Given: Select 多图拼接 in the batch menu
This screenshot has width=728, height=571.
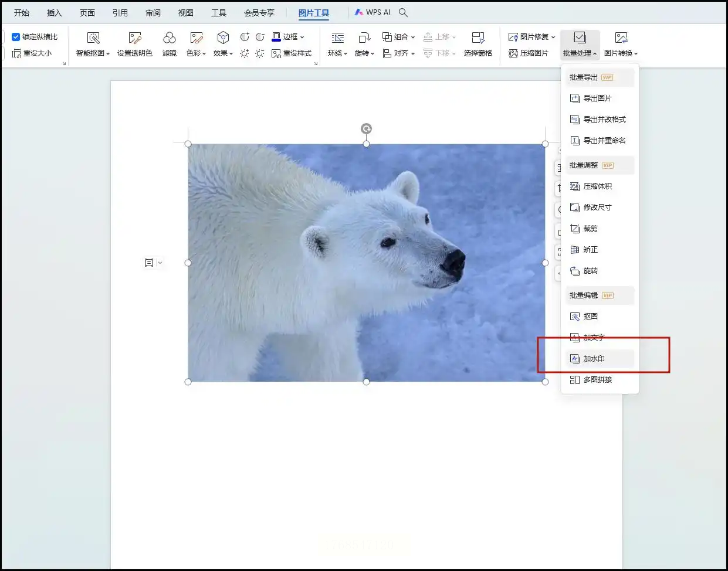Looking at the screenshot, I should (x=597, y=380).
